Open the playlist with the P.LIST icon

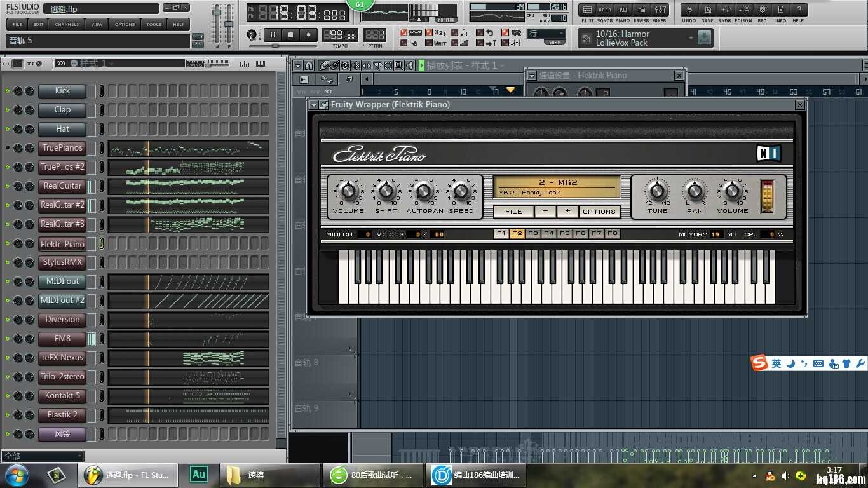coord(587,10)
